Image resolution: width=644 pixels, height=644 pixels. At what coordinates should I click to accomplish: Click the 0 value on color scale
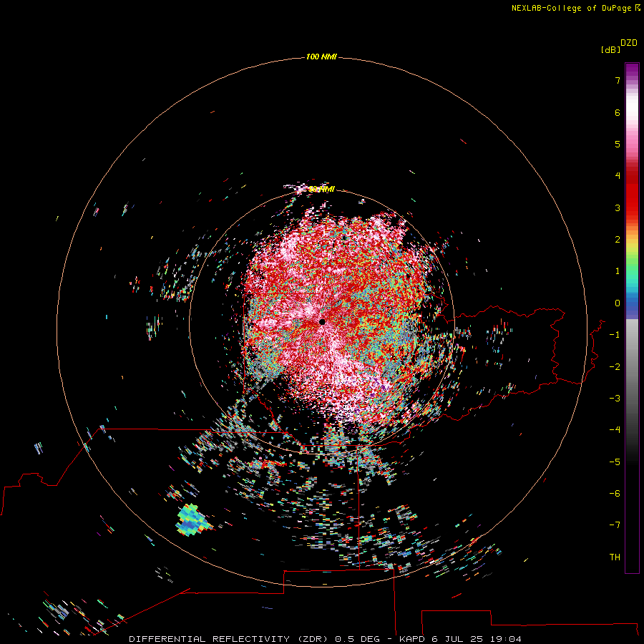(x=618, y=303)
